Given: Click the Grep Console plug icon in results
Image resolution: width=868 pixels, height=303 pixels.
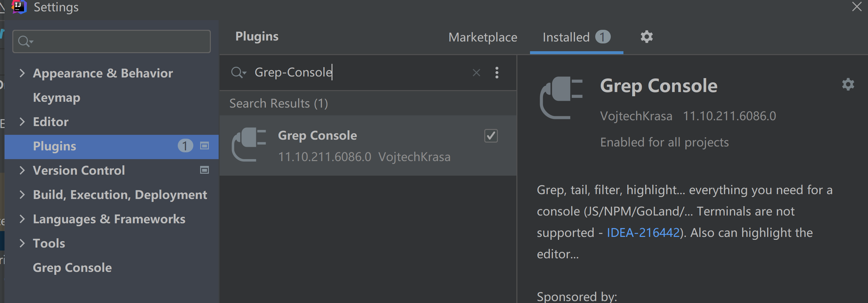Looking at the screenshot, I should (x=249, y=145).
